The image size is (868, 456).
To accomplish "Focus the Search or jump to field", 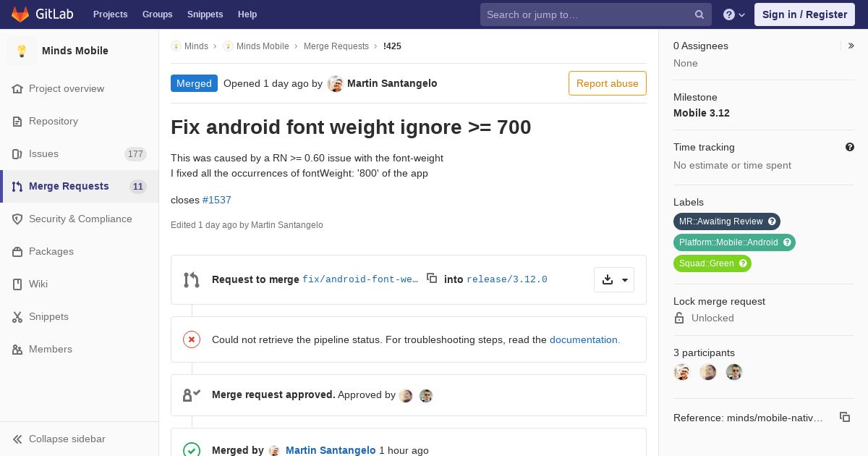I will click(596, 14).
